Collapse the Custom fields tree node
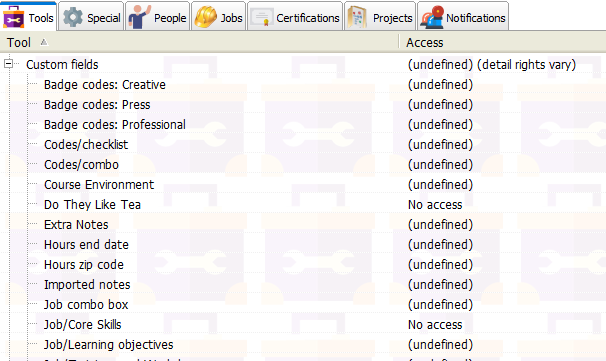Screen dimensions: 606x361 [9, 64]
